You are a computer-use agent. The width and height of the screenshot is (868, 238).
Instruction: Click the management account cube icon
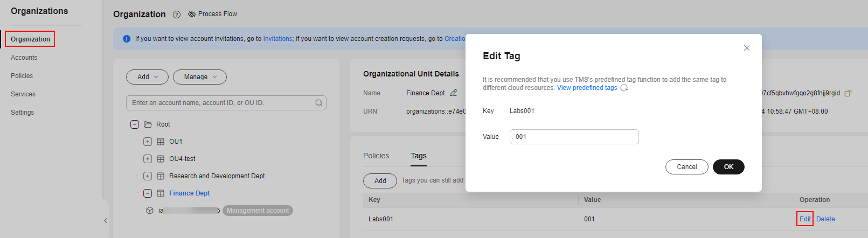point(150,211)
